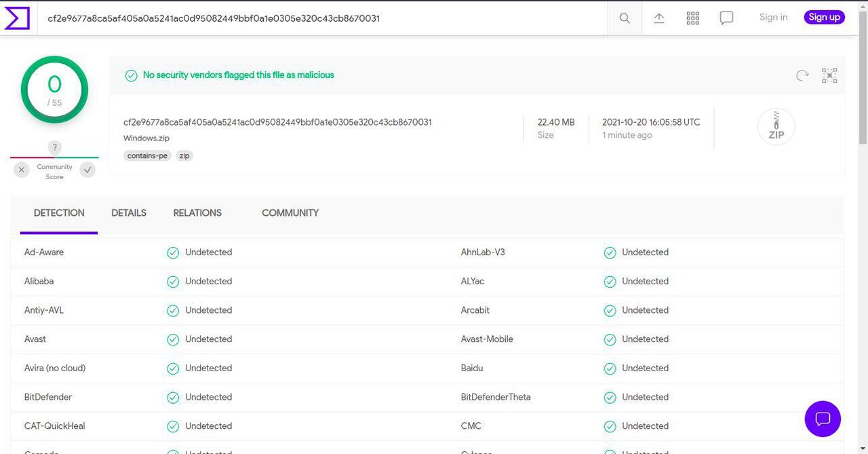The width and height of the screenshot is (868, 454).
Task: Select the Ad-Aware vendor name
Action: 44,252
